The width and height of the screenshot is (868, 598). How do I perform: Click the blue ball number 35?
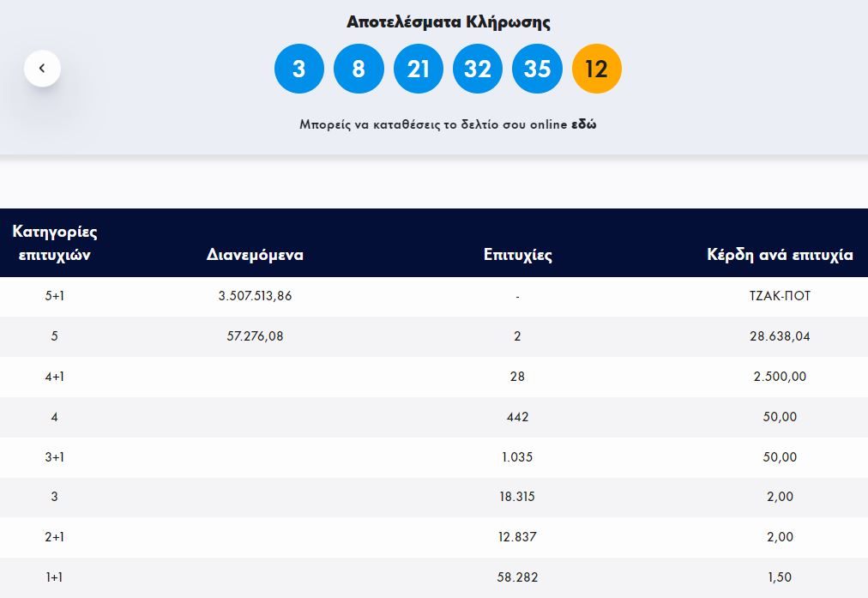click(537, 69)
